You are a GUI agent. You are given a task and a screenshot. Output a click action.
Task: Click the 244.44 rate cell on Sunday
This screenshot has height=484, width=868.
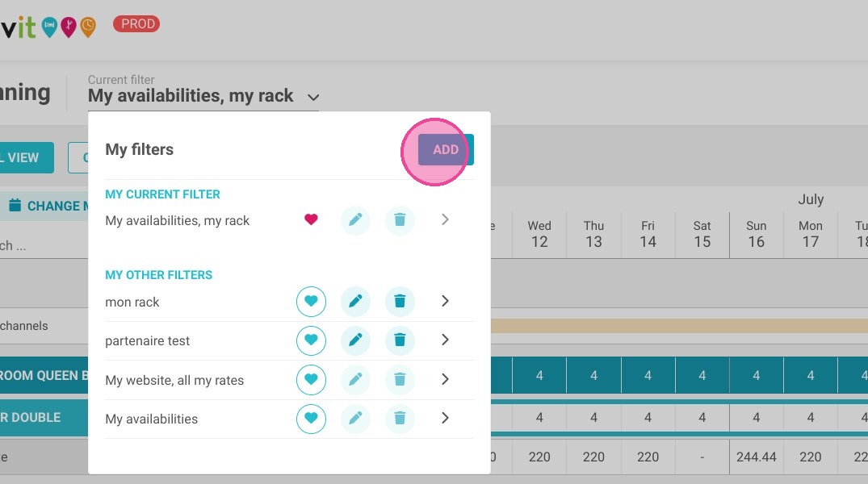[x=757, y=457]
